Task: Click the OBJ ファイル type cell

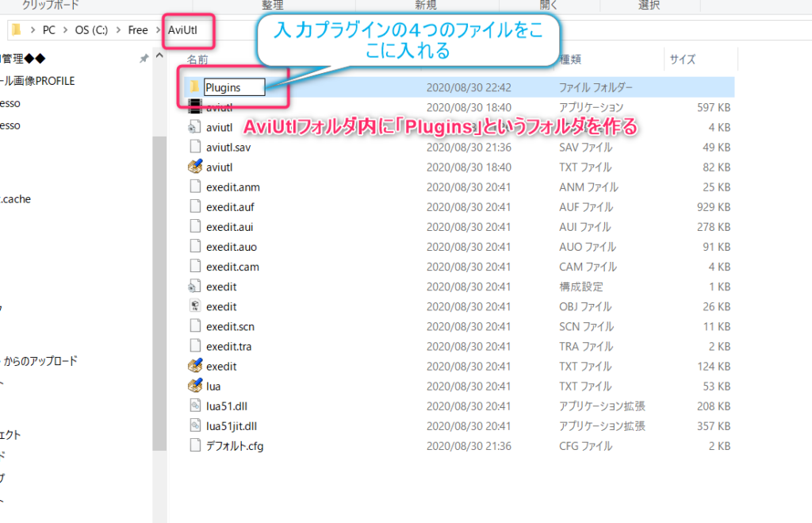Action: [586, 306]
